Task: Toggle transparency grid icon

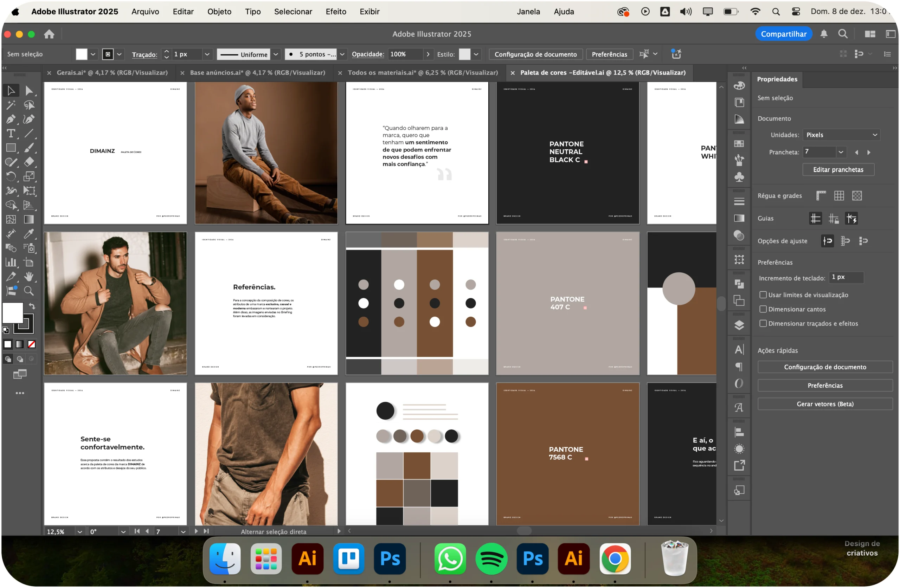Action: tap(857, 195)
